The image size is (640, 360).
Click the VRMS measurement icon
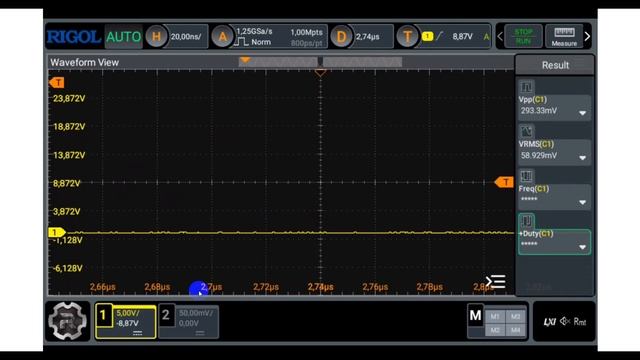coord(526,131)
